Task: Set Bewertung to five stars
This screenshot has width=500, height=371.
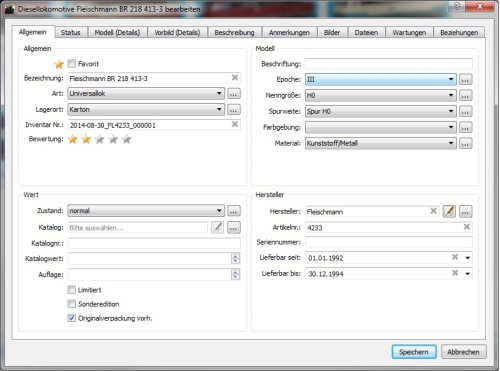Action: (x=127, y=139)
